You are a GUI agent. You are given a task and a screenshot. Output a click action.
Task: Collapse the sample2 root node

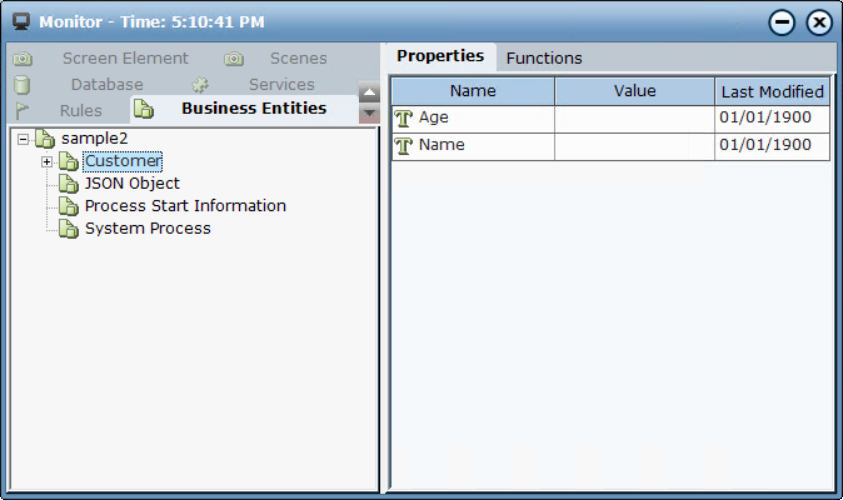click(23, 138)
